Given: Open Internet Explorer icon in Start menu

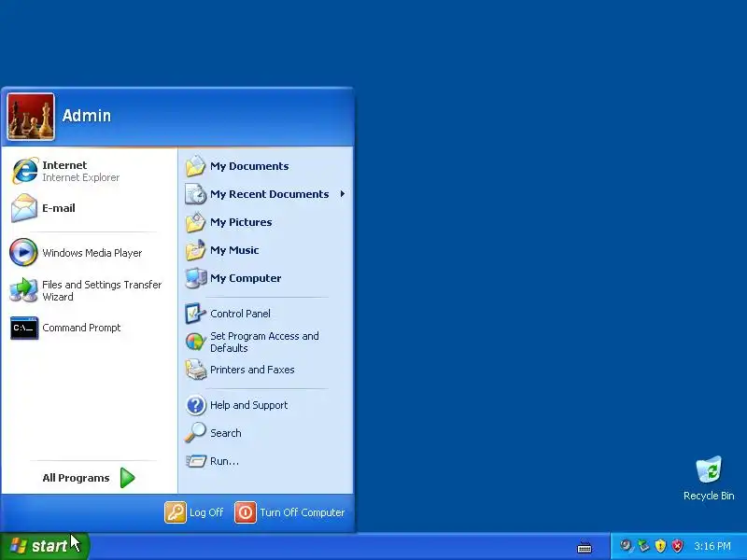Looking at the screenshot, I should (x=24, y=171).
